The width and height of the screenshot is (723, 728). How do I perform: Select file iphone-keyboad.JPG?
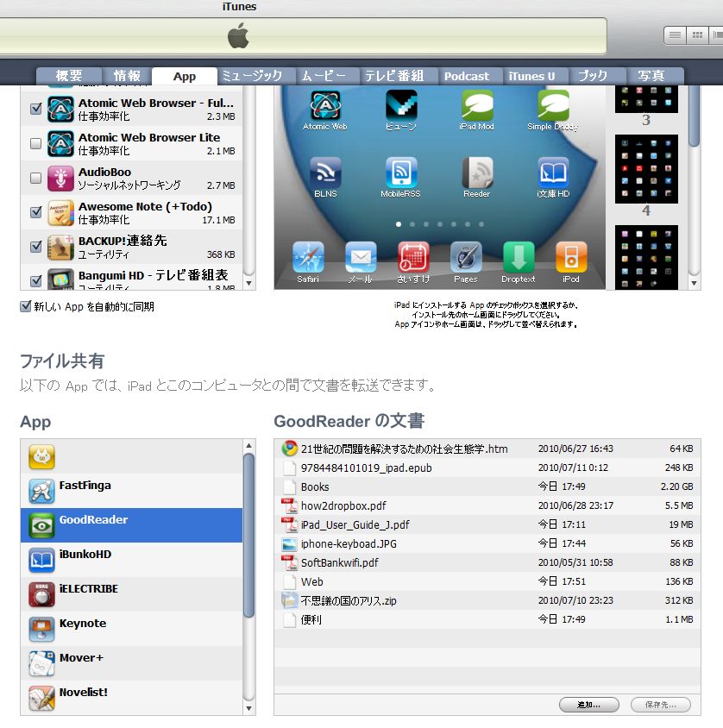tap(487, 543)
